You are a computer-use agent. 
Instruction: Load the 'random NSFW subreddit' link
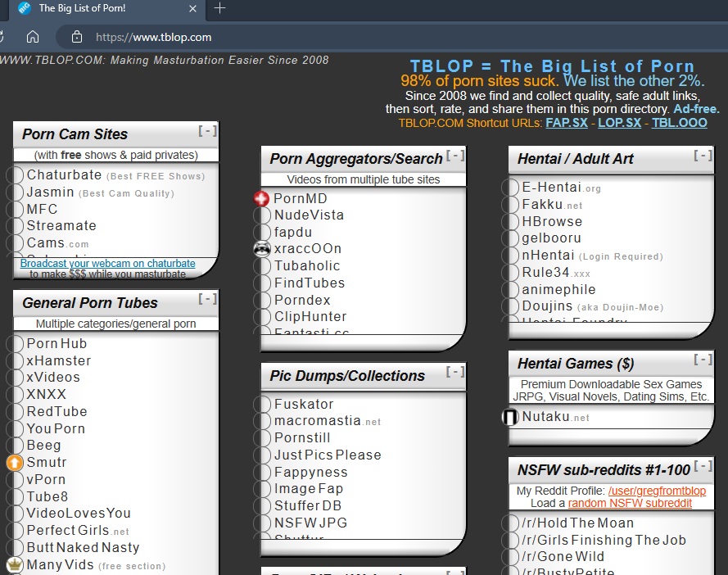(x=630, y=504)
